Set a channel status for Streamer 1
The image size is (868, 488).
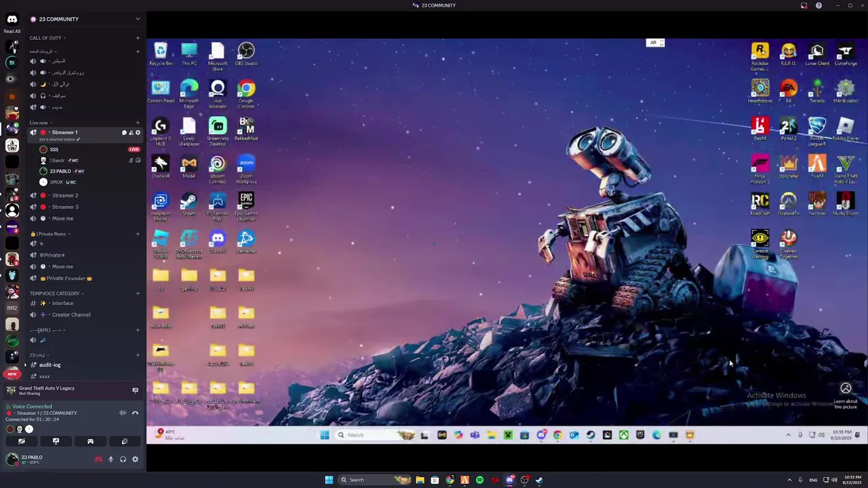(59, 140)
